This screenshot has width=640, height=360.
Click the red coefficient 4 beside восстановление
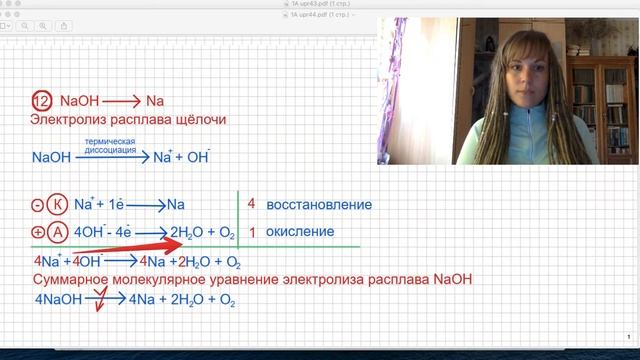point(251,203)
